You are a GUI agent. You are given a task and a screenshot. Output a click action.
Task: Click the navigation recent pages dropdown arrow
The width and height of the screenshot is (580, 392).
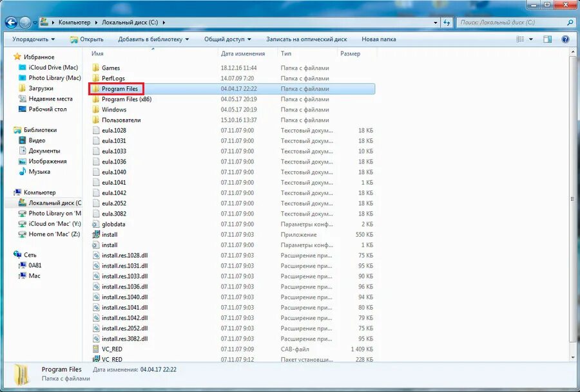click(x=35, y=23)
